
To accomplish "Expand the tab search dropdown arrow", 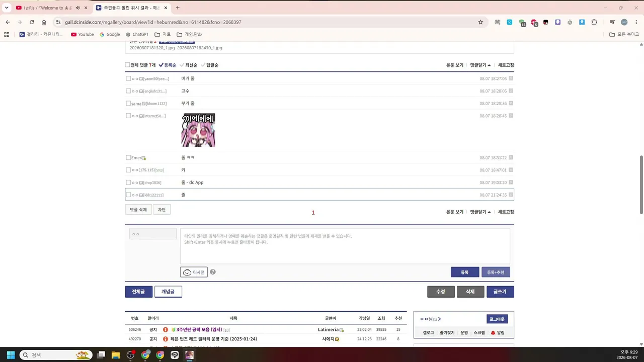I will coord(7,8).
